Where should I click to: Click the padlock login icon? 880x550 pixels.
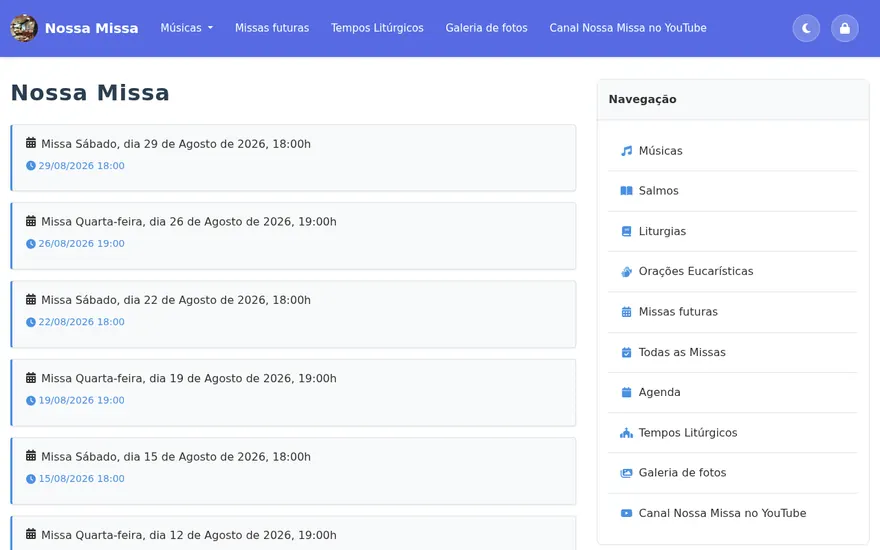click(845, 28)
